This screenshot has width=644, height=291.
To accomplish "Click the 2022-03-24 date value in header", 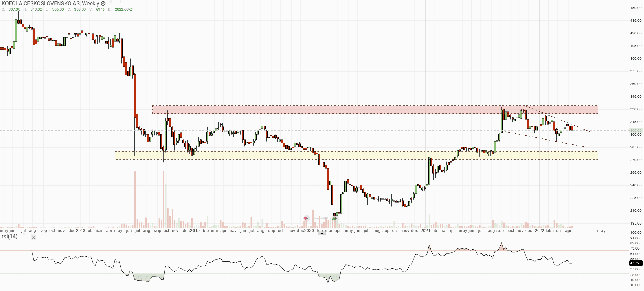I will click(124, 9).
